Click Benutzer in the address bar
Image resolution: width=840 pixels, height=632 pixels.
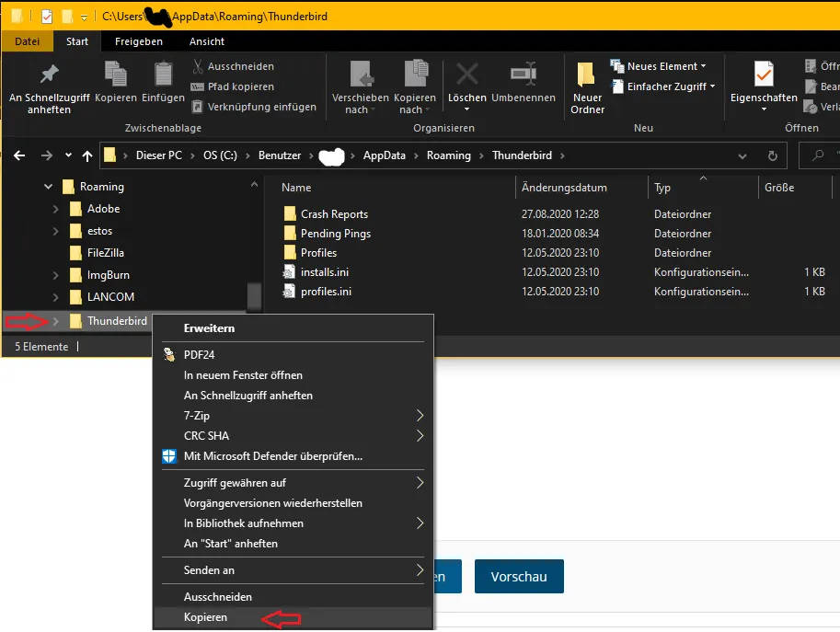(280, 155)
